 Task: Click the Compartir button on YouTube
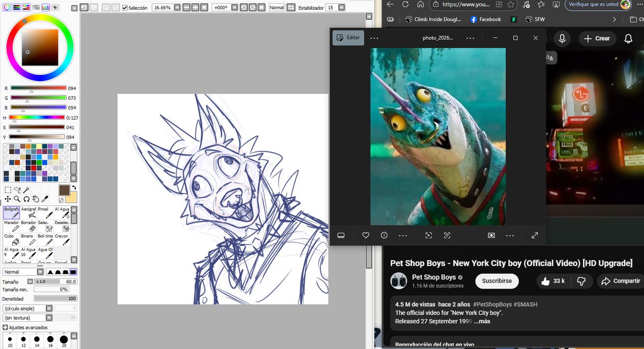tap(620, 280)
